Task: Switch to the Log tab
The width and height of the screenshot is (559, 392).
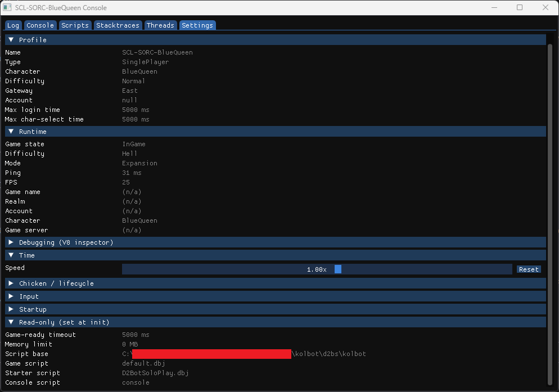Action: pyautogui.click(x=13, y=25)
